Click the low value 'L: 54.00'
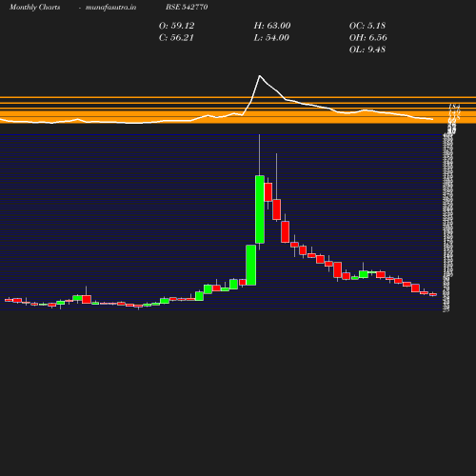476x476 pixels. point(271,38)
